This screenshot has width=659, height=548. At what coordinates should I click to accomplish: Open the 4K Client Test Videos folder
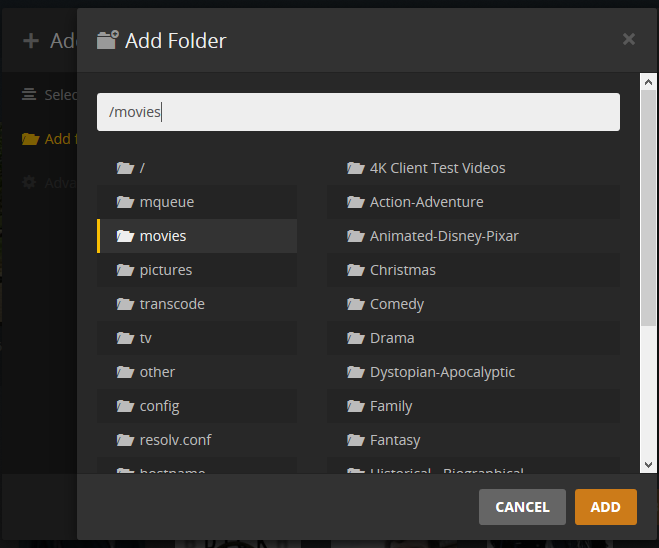pos(473,168)
